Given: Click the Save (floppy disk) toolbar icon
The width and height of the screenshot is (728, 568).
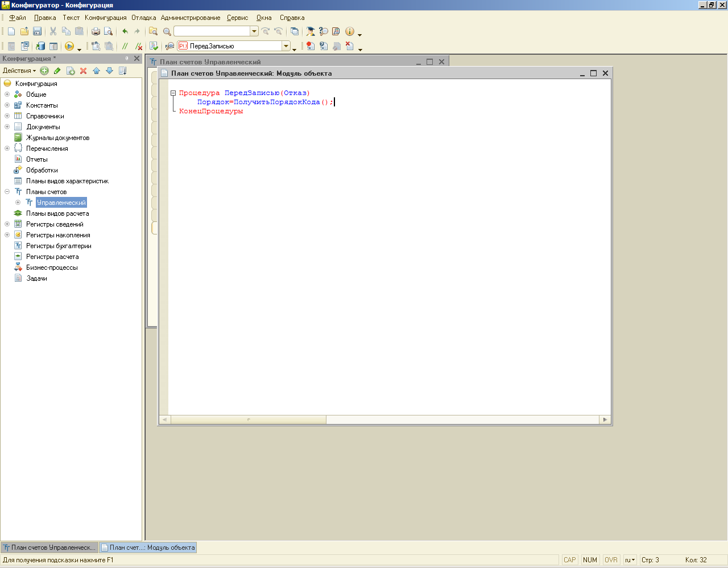Looking at the screenshot, I should [x=38, y=31].
